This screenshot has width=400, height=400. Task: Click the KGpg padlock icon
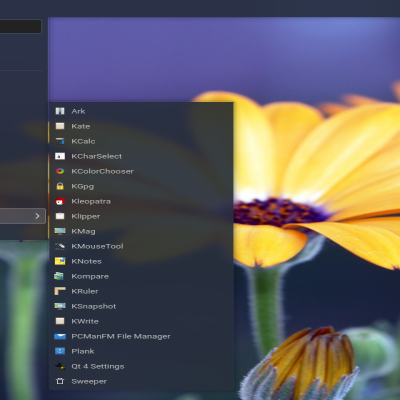(x=60, y=186)
